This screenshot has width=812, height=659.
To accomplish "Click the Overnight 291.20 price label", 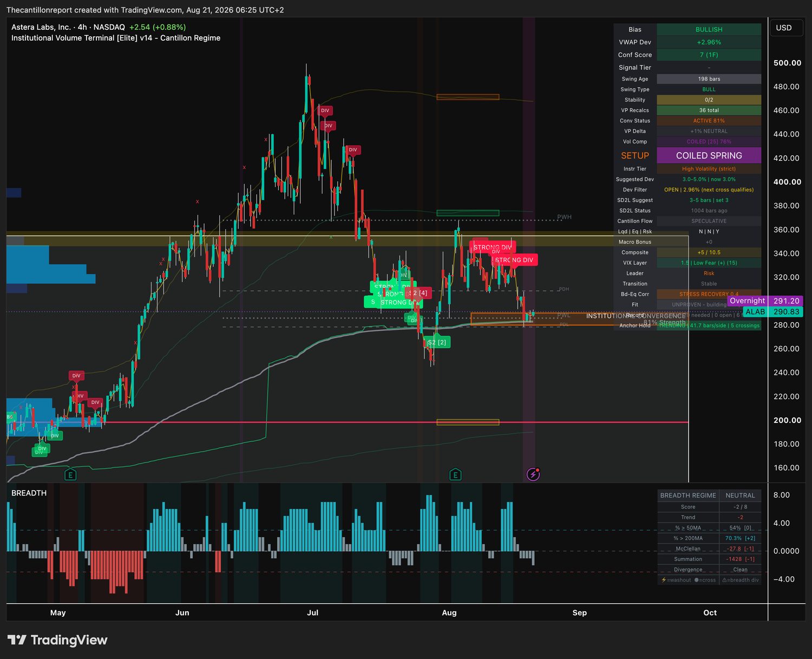I will click(x=765, y=301).
